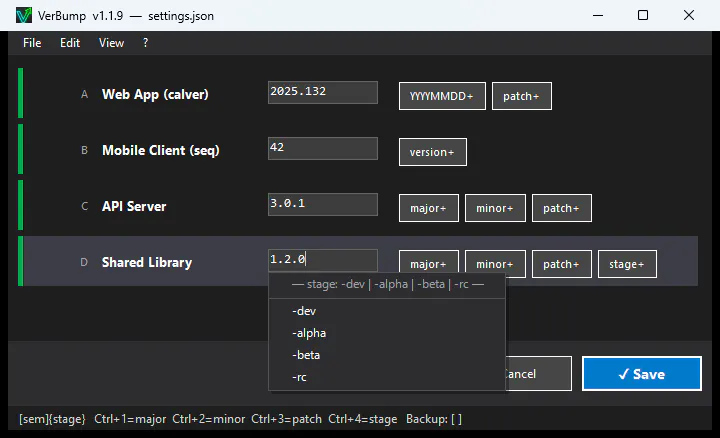
Task: Click the Save button
Action: [x=642, y=374]
